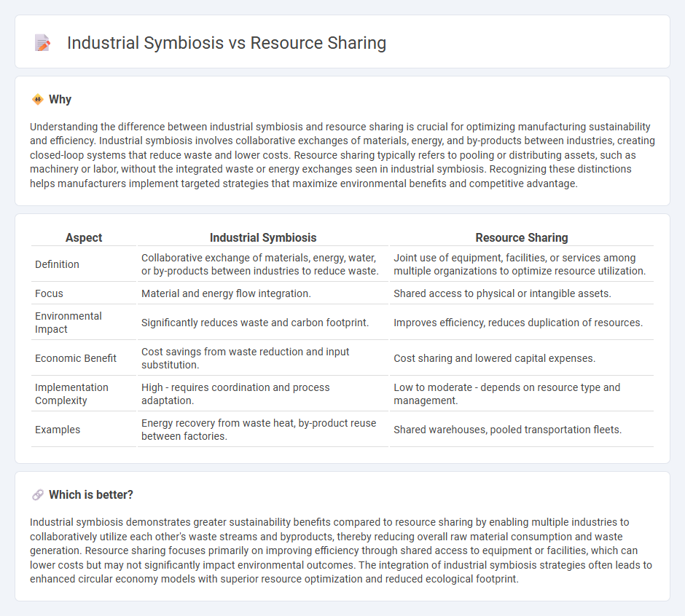This screenshot has height=616, width=685.
Task: Click cell 'Significantly reduces waste and carbon footprint.'
Action: 263,323
